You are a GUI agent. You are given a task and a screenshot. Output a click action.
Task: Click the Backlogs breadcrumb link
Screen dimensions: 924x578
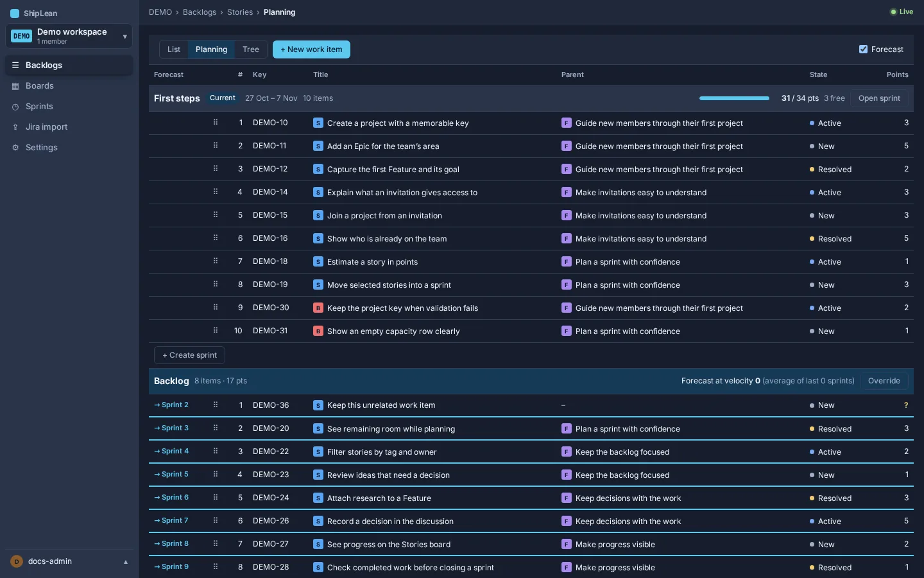(200, 12)
